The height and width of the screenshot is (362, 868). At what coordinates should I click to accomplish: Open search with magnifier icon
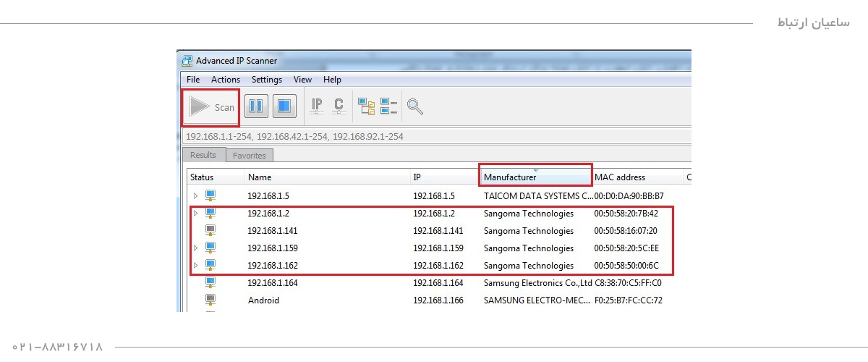click(415, 106)
